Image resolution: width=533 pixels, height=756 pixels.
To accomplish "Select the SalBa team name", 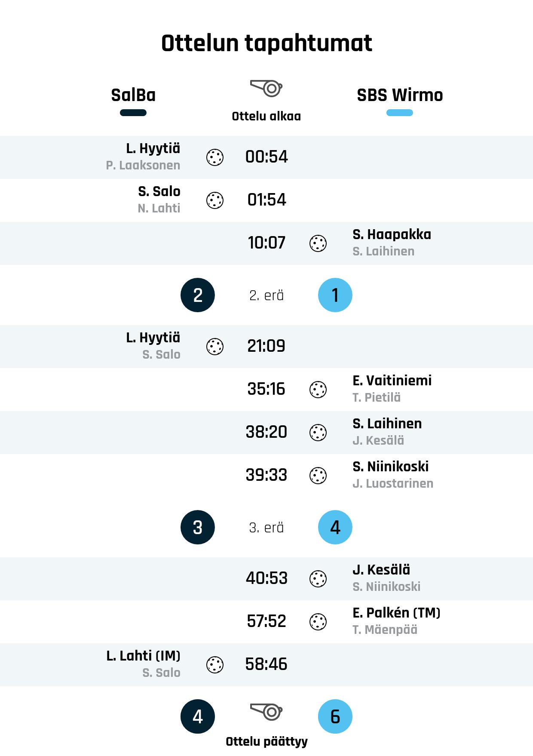I will [x=133, y=95].
